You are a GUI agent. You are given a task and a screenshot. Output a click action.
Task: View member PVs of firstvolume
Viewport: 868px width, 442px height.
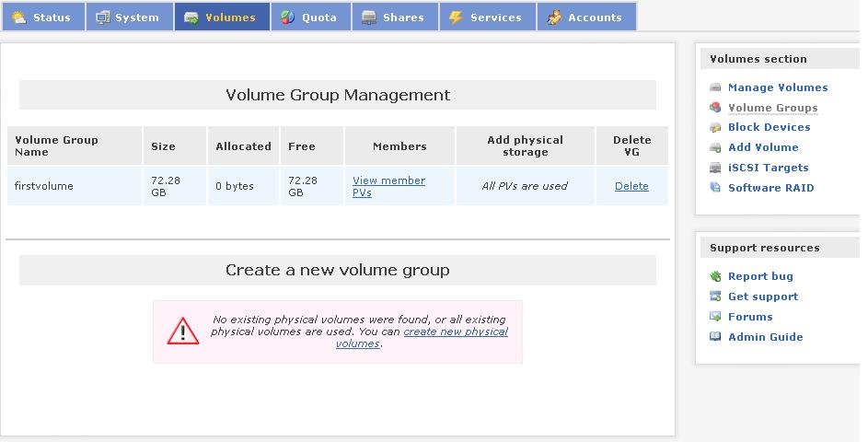pyautogui.click(x=388, y=187)
